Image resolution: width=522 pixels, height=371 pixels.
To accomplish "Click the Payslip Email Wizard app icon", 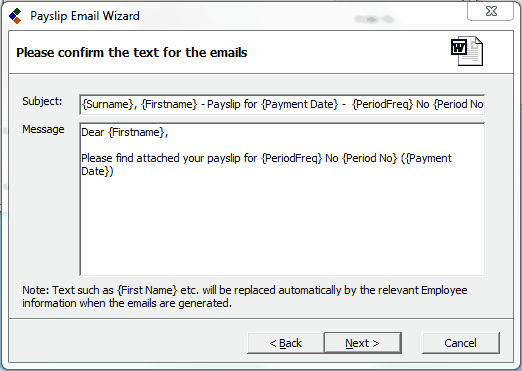I will [x=15, y=16].
